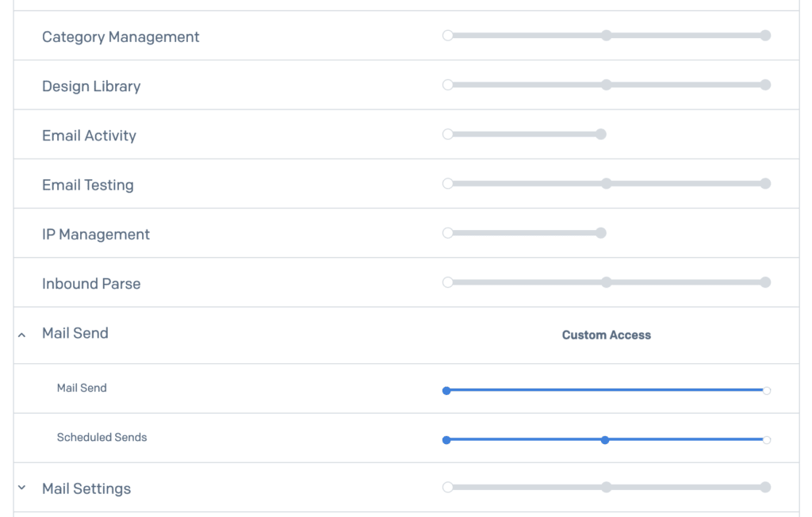Click the right end stop of IP Management slider
This screenshot has width=812, height=517.
click(x=601, y=233)
